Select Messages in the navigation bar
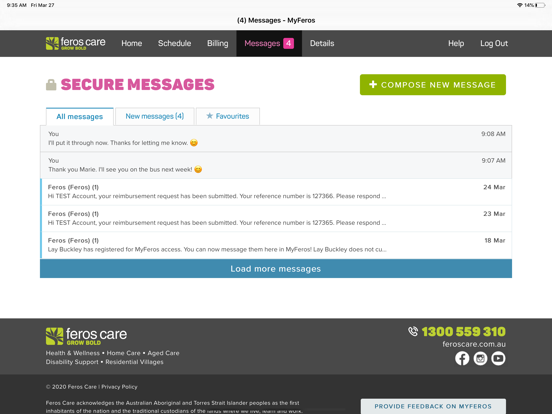The image size is (552, 414). pos(269,43)
